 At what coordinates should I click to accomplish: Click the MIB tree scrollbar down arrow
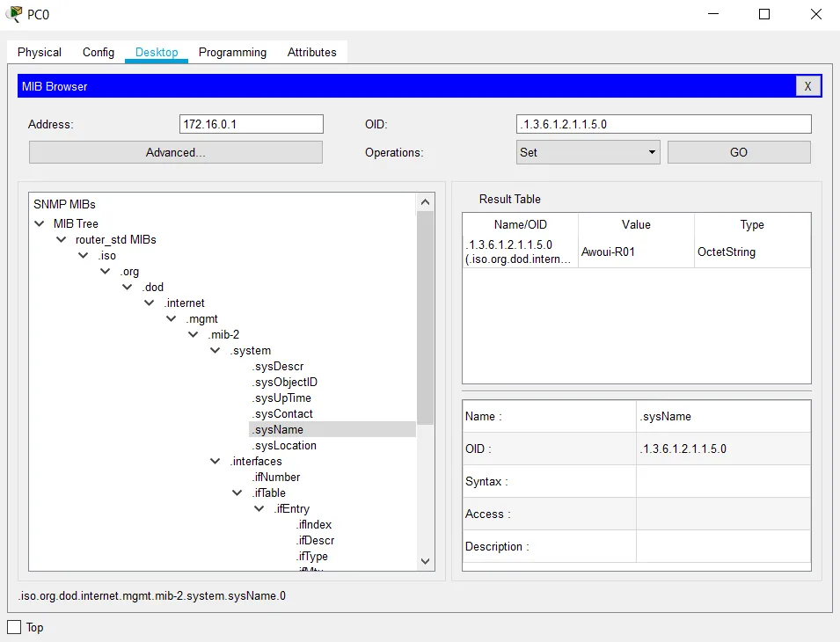tap(426, 561)
